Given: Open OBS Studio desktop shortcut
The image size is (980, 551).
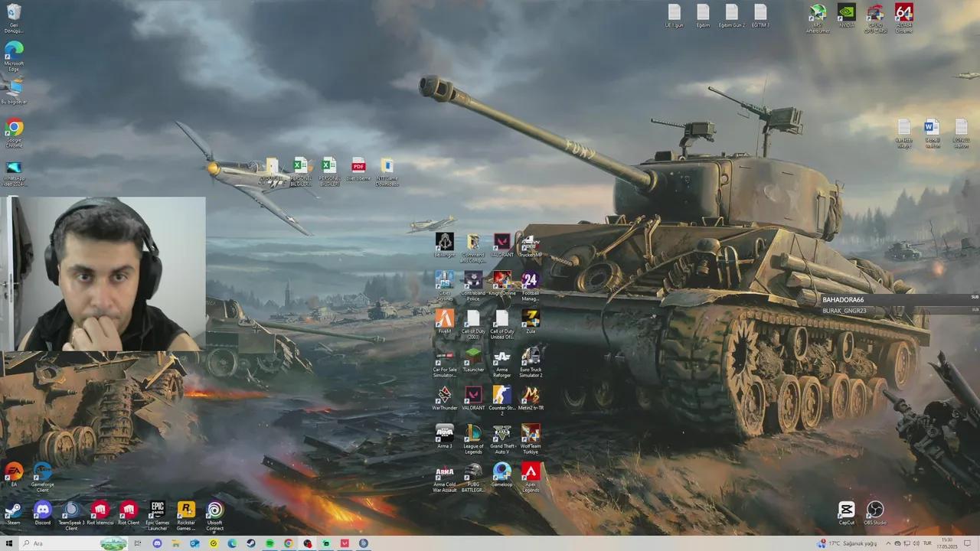Looking at the screenshot, I should (x=875, y=514).
